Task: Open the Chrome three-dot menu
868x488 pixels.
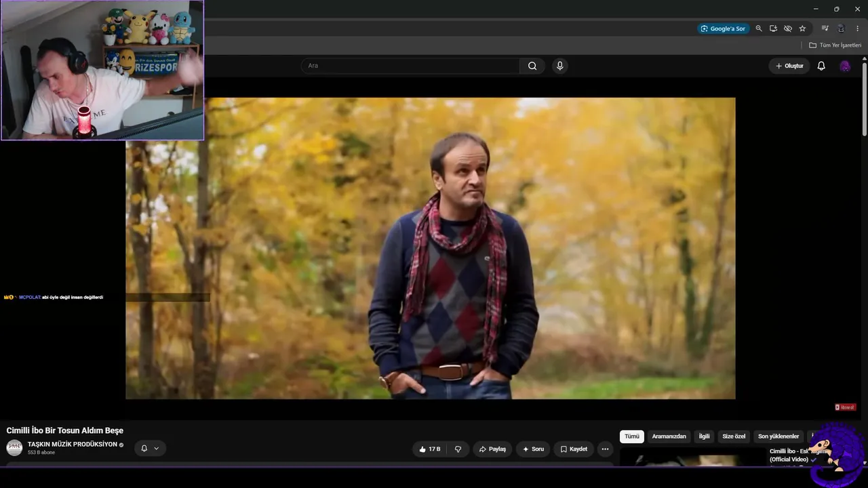Action: pyautogui.click(x=857, y=28)
